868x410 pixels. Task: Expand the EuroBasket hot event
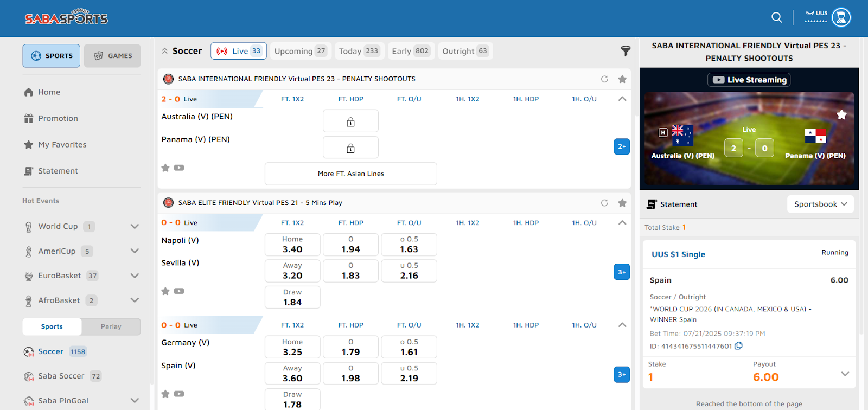coord(135,276)
